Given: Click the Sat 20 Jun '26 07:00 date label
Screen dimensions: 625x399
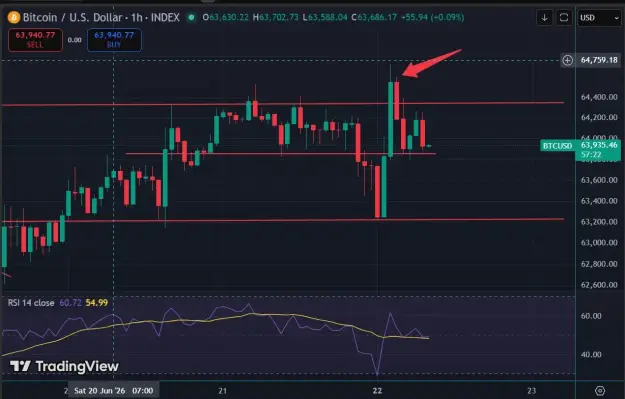Looking at the screenshot, I should [114, 390].
